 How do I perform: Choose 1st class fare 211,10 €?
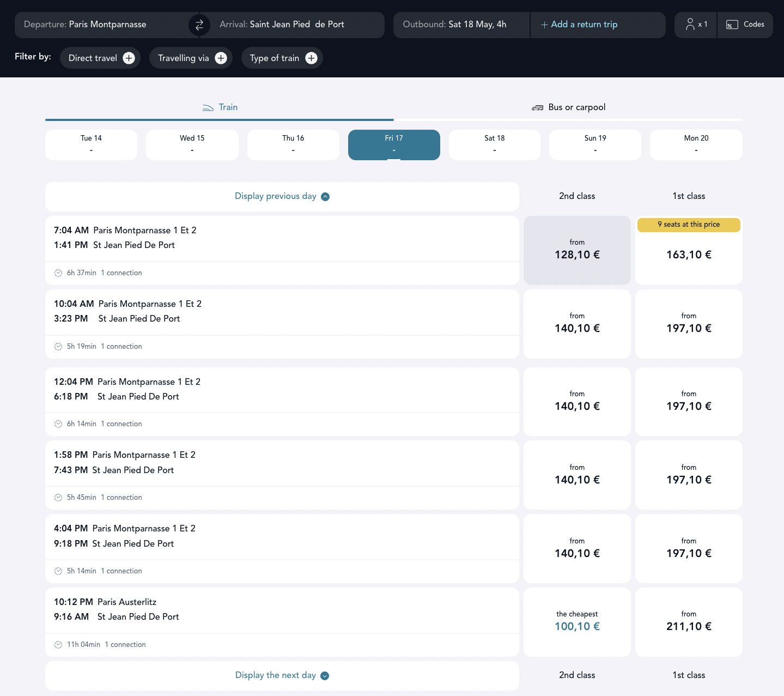tap(689, 622)
